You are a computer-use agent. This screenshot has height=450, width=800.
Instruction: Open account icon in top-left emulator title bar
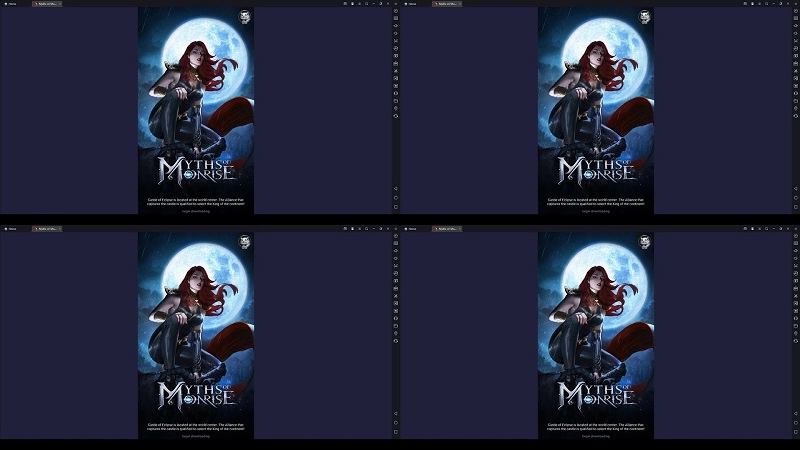[x=353, y=4]
